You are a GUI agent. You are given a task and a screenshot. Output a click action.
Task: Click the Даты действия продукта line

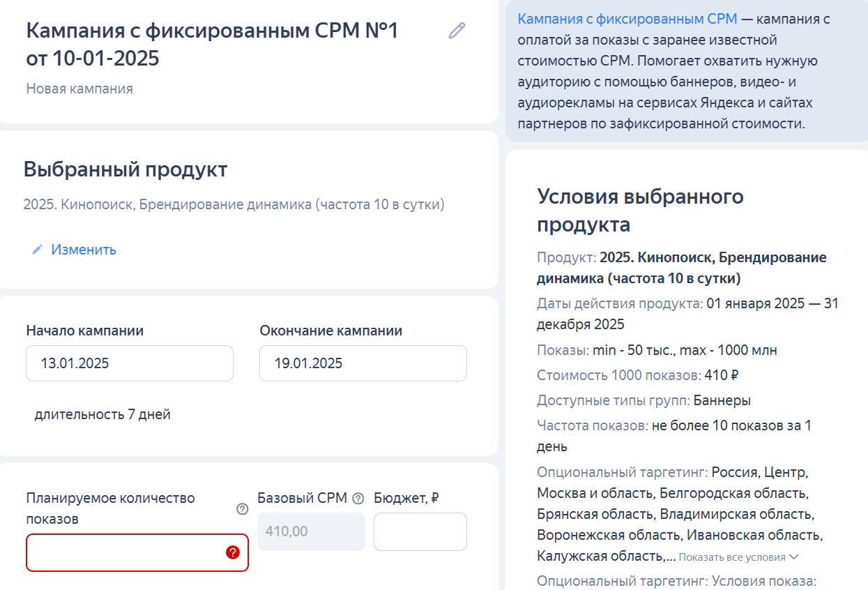pos(688,314)
